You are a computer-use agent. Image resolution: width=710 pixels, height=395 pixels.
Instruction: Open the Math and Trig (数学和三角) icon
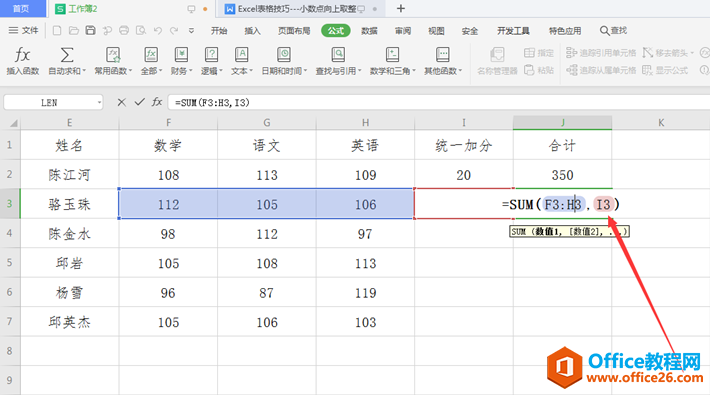tap(392, 55)
